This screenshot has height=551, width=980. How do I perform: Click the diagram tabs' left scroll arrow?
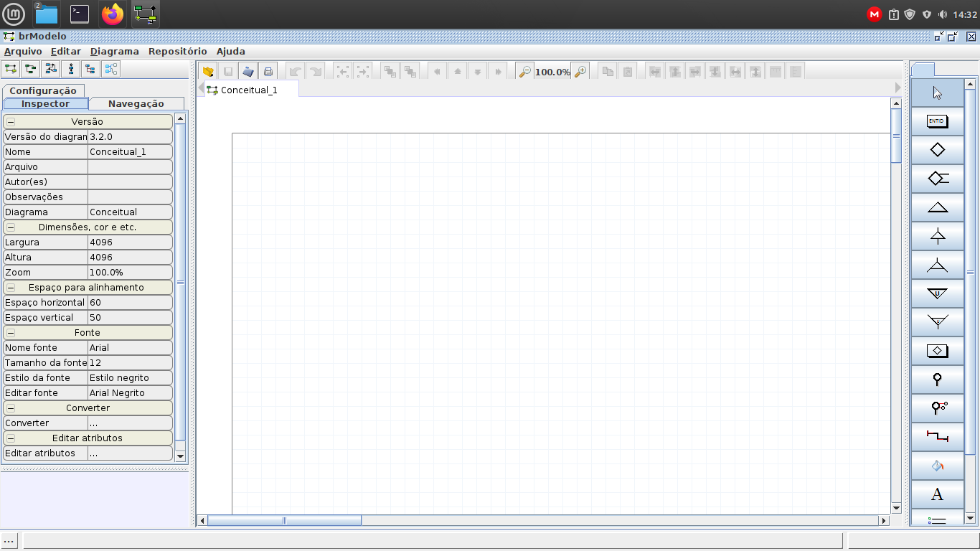pyautogui.click(x=201, y=87)
